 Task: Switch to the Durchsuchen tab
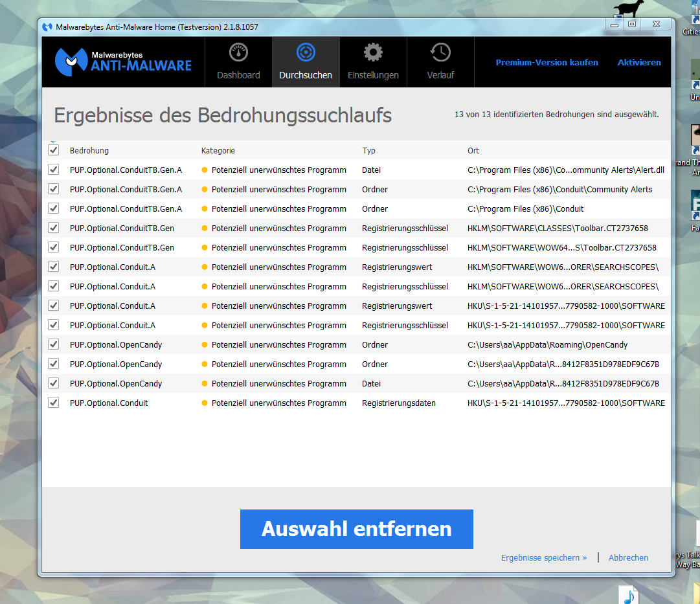[306, 62]
